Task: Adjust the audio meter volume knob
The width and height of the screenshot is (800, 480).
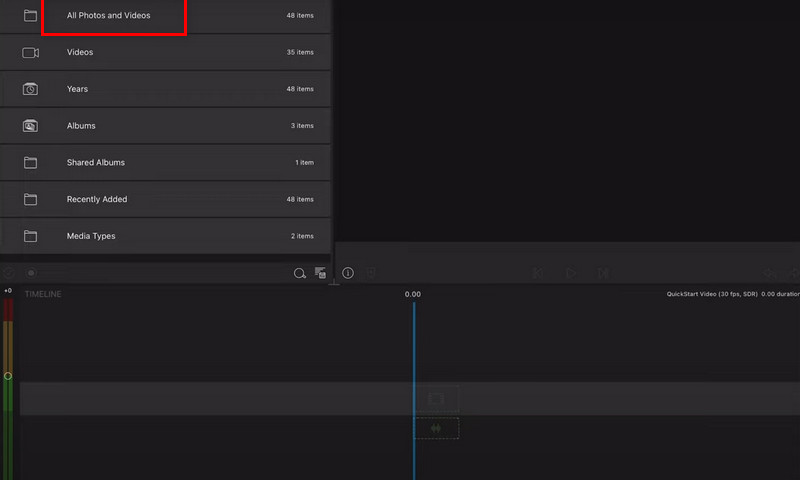Action: [x=8, y=376]
